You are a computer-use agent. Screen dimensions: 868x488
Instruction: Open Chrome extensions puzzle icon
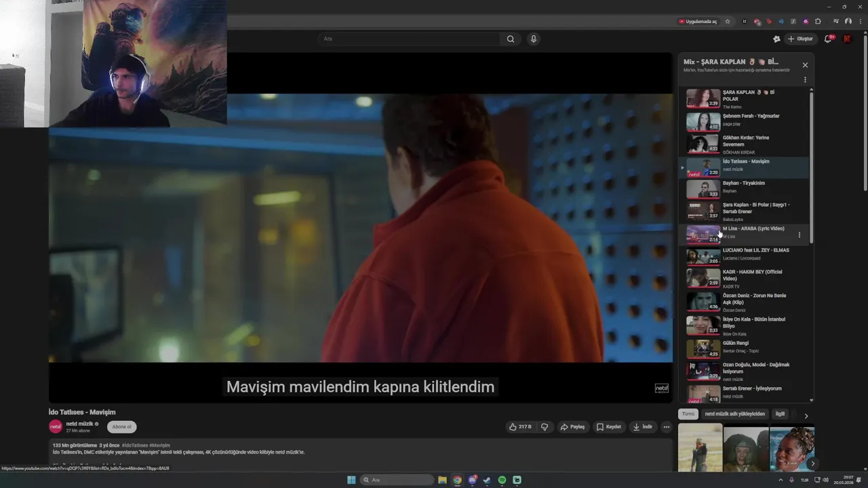click(x=818, y=21)
